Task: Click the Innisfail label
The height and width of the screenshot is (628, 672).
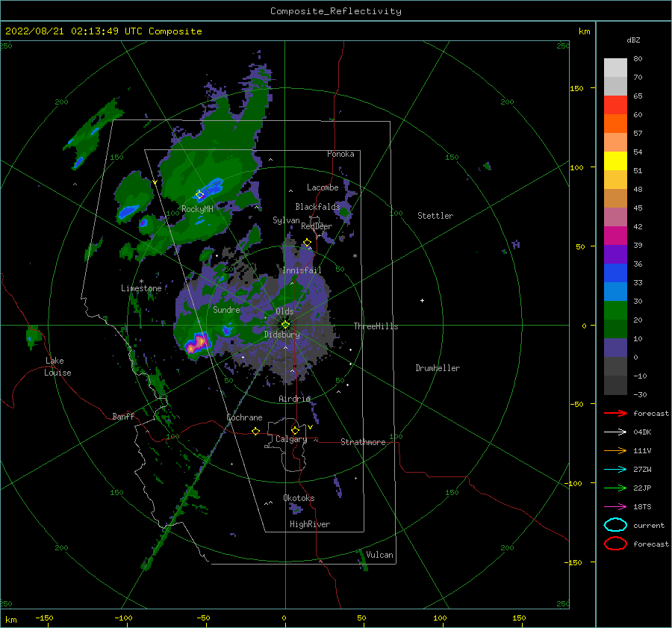Action: coord(302,270)
